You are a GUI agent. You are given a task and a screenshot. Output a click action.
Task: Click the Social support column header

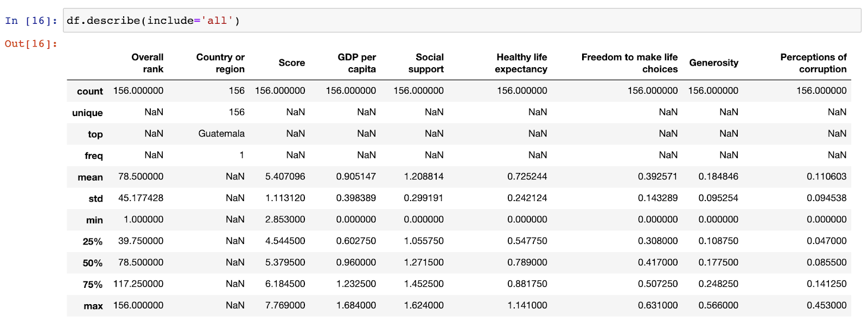pos(426,63)
